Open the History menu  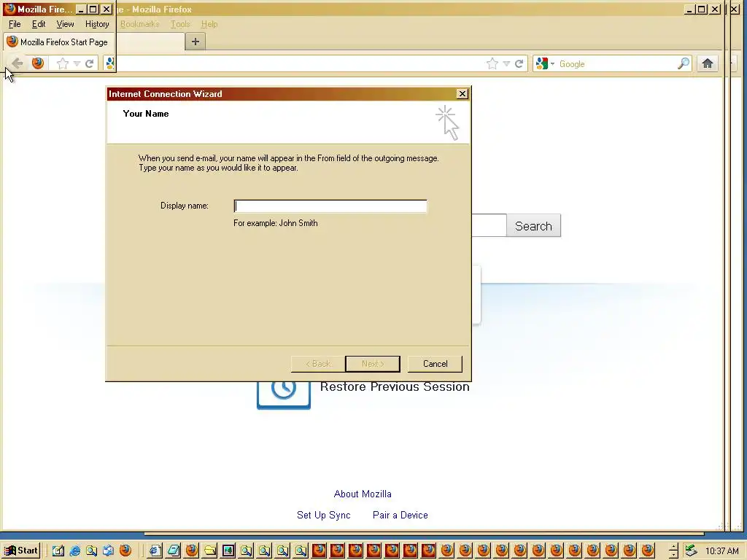[x=97, y=24]
